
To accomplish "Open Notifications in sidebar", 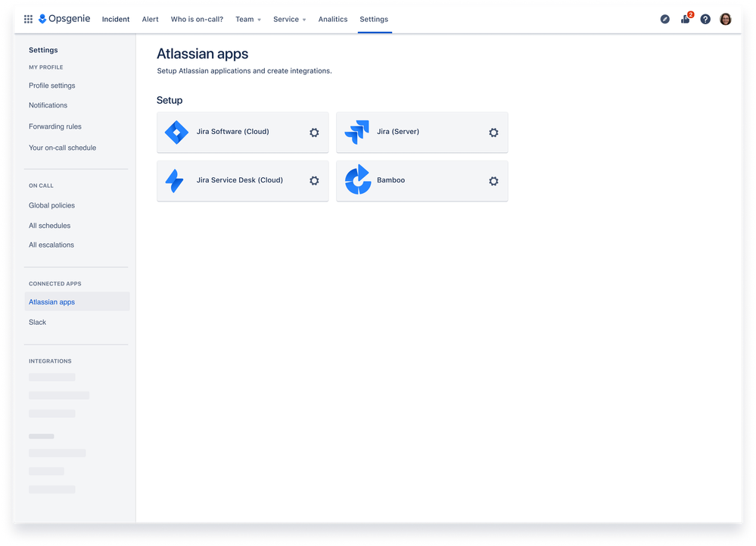I will 48,105.
